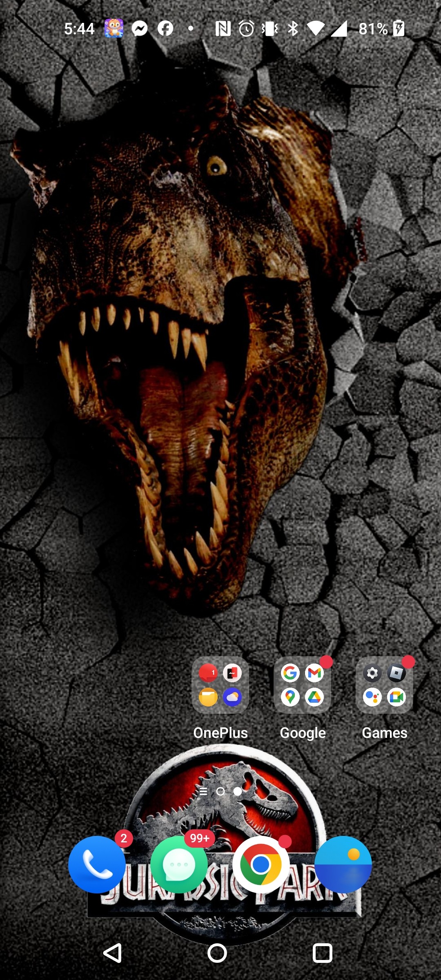
Task: Tap Roblox icon in Games folder
Action: (396, 673)
